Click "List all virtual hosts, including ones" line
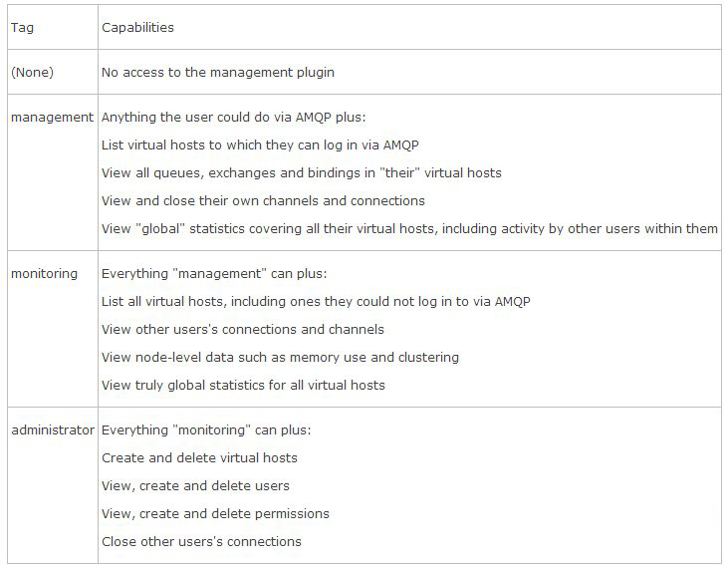 [316, 302]
